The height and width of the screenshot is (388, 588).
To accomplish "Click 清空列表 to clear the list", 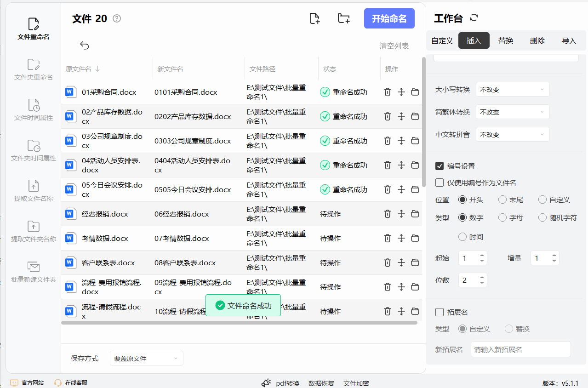I will click(394, 46).
